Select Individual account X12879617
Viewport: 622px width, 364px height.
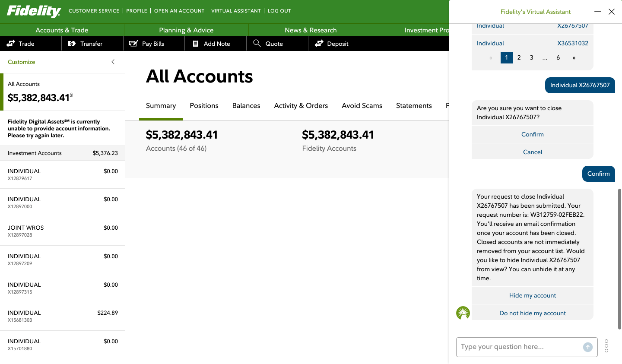[63, 174]
